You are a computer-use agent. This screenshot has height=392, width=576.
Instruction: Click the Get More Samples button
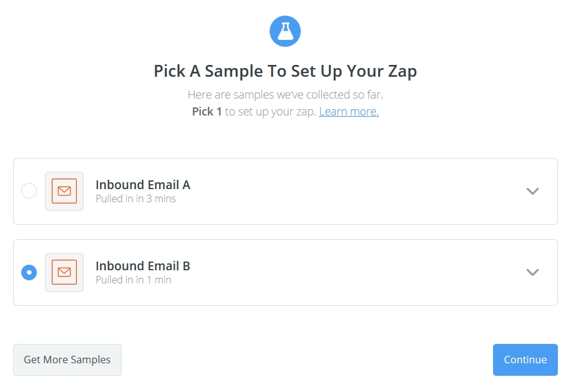[67, 360]
